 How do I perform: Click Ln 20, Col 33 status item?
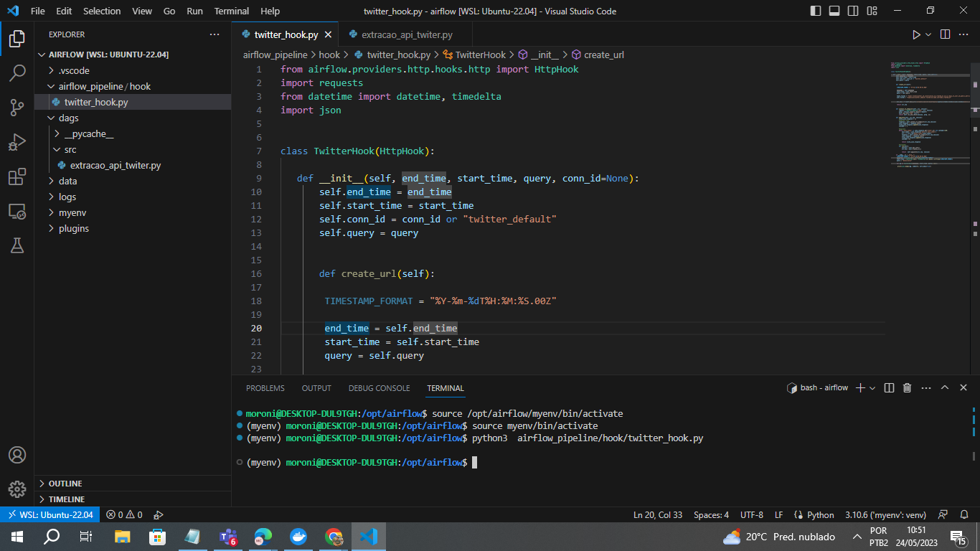[x=658, y=514]
